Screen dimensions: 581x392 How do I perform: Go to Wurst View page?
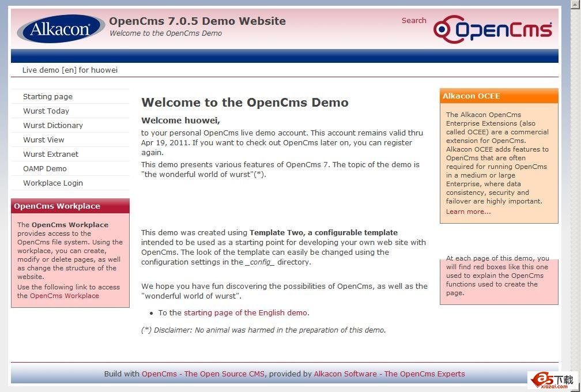[x=44, y=140]
